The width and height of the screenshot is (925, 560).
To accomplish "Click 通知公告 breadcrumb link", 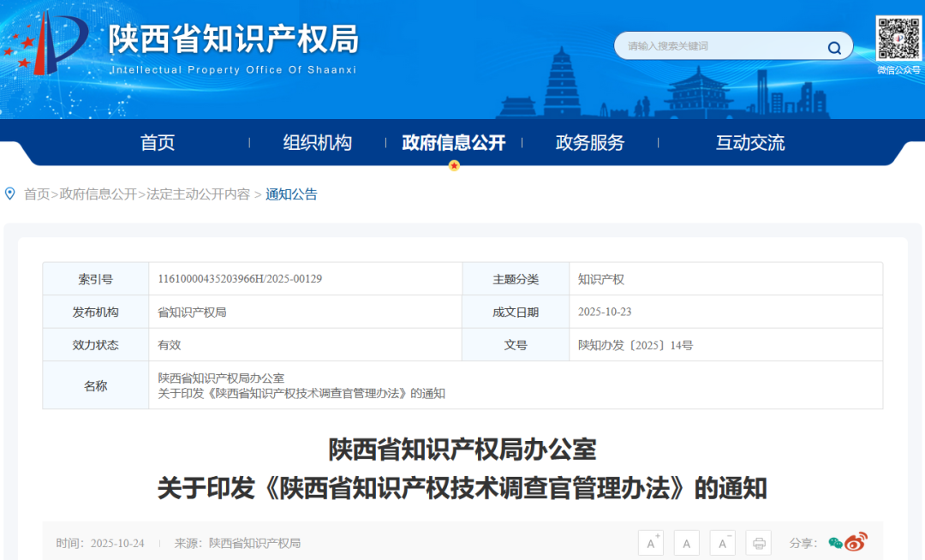I will (291, 194).
